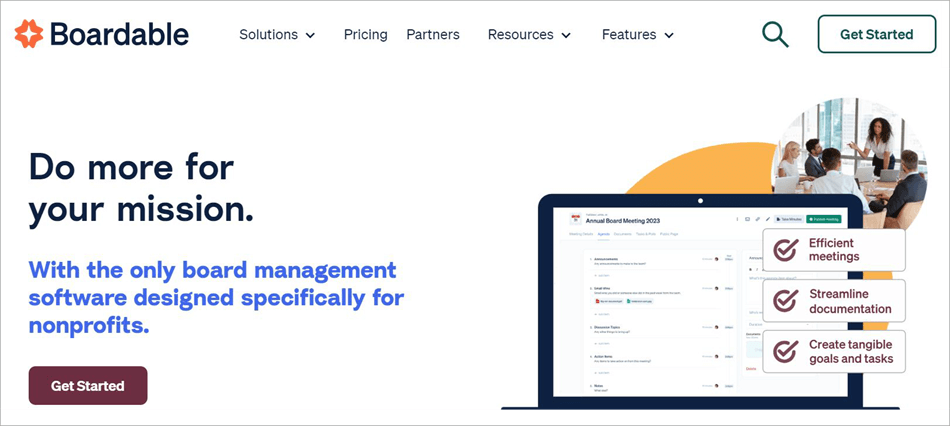
Task: Expand the Solutions dropdown menu
Action: (x=277, y=35)
